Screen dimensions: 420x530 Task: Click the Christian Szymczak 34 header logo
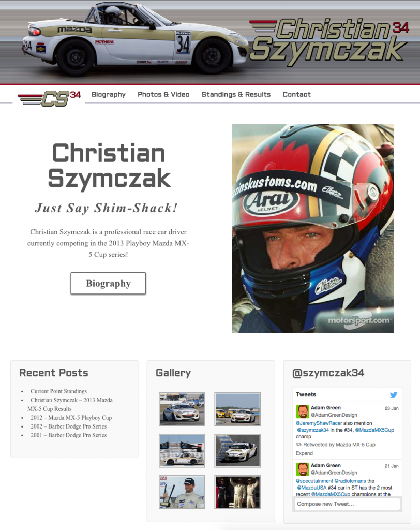tap(329, 41)
